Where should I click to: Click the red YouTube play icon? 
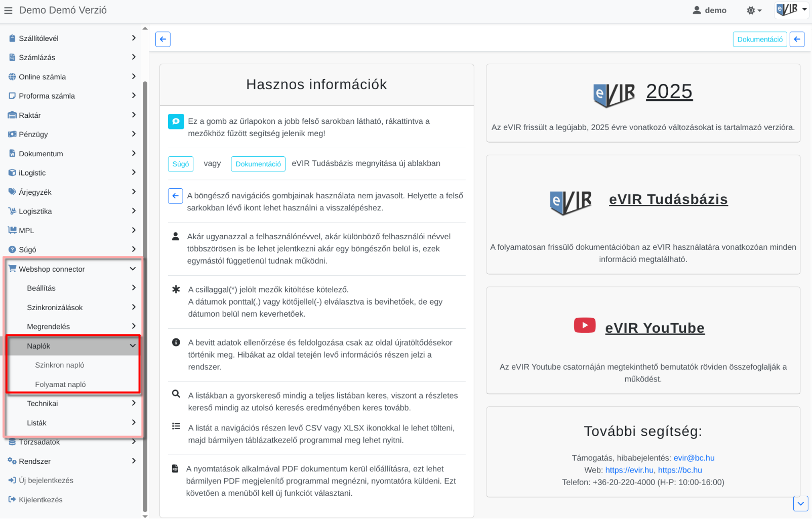coord(584,325)
